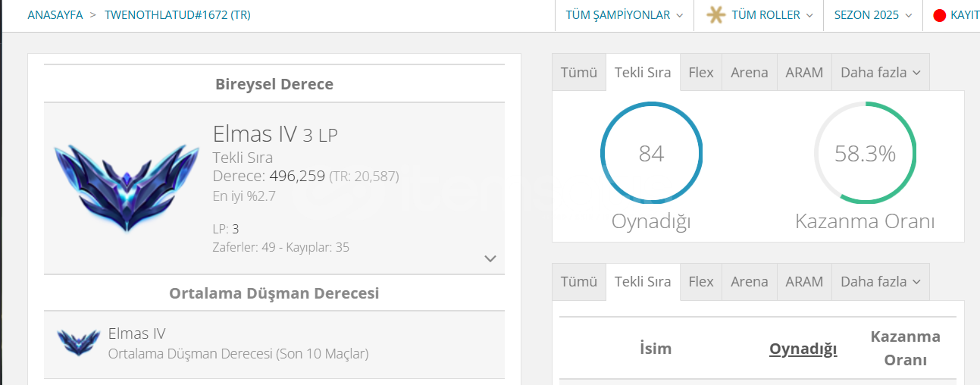The image size is (980, 385).
Task: Switch to Flex tab in stats panel
Action: [700, 73]
